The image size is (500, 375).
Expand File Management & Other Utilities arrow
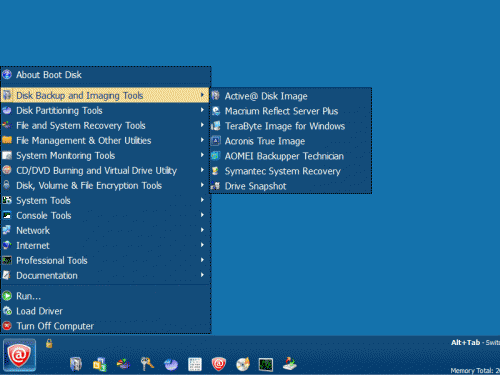coord(202,140)
